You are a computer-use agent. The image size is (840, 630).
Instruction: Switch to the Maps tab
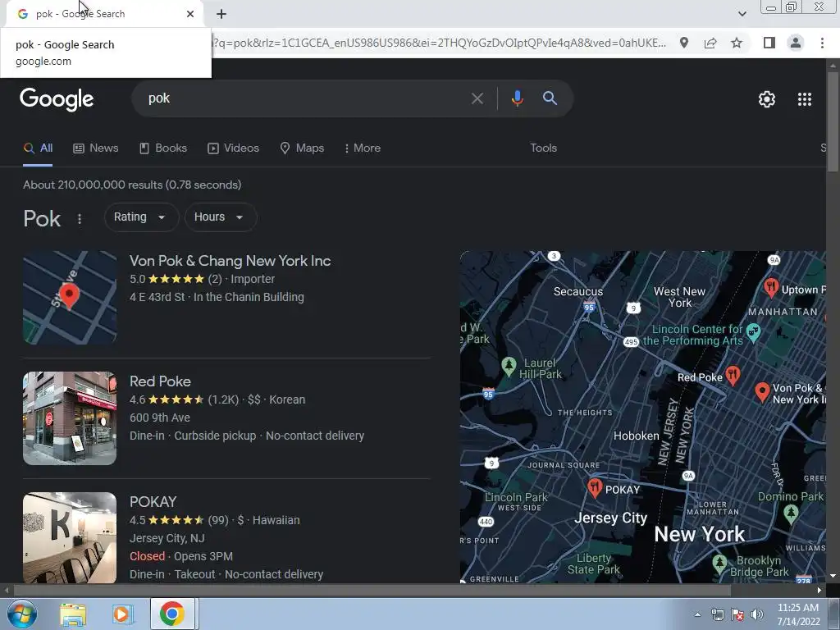[302, 148]
